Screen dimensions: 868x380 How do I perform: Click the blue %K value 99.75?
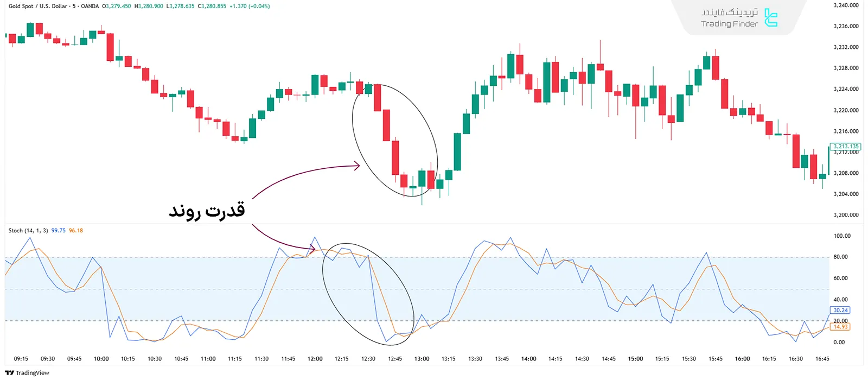point(58,231)
